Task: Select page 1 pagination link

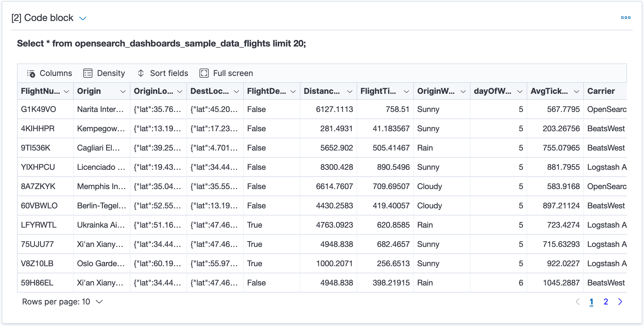Action: pos(592,302)
